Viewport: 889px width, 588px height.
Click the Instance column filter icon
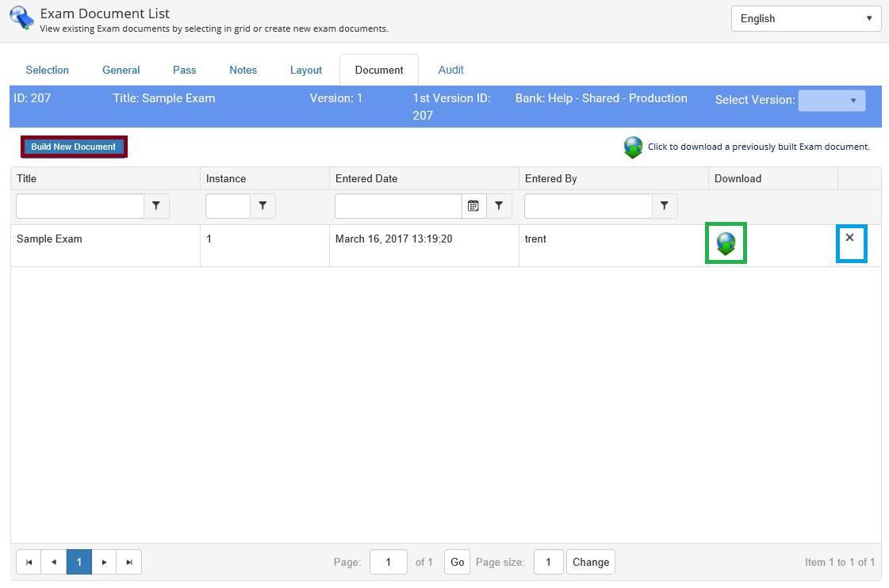[262, 206]
